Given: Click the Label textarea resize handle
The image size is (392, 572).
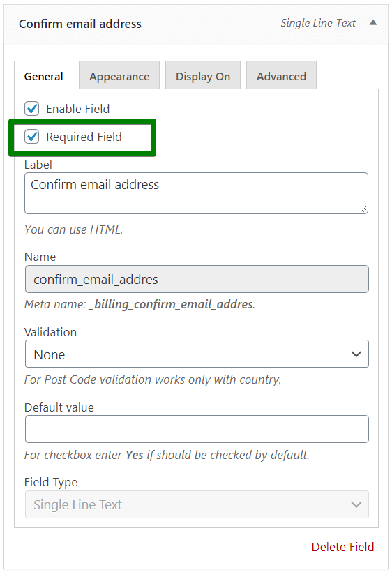Looking at the screenshot, I should [x=363, y=209].
